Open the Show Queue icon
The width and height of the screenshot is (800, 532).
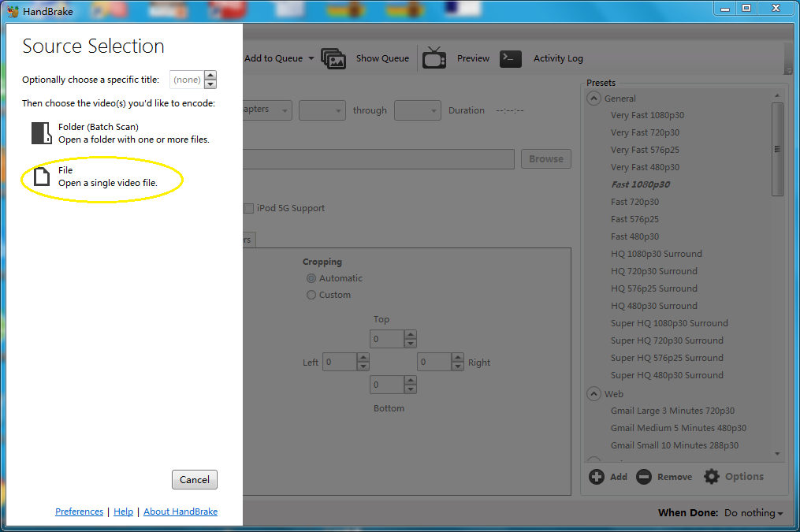(333, 58)
